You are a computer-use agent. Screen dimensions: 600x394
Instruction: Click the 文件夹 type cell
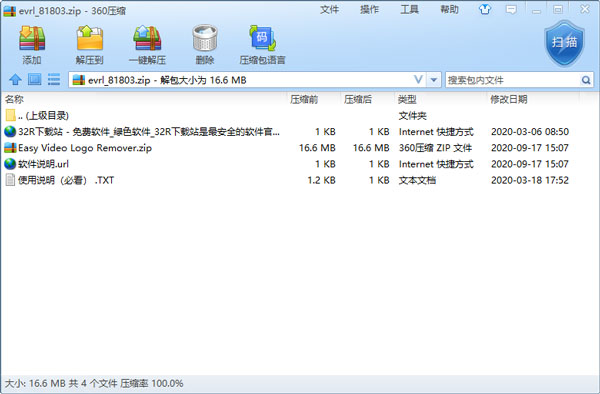pyautogui.click(x=412, y=116)
